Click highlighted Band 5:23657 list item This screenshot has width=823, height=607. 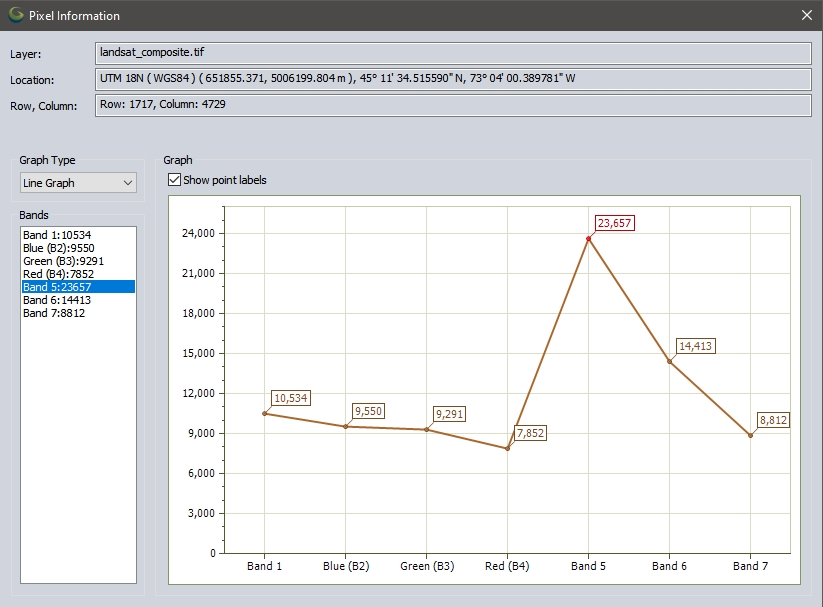tap(57, 287)
